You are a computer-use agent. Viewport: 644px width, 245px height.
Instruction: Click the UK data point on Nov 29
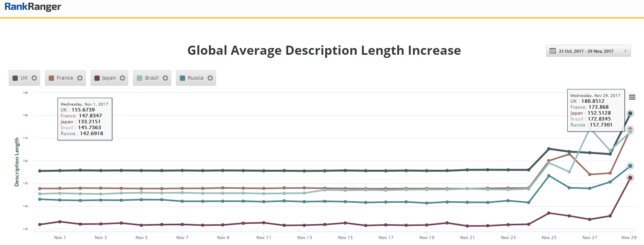coord(630,113)
